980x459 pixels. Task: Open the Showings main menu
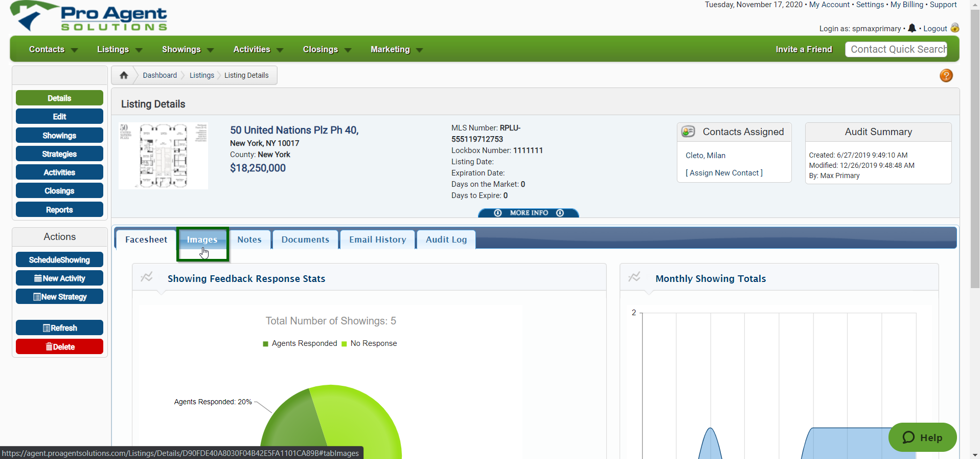tap(181, 49)
